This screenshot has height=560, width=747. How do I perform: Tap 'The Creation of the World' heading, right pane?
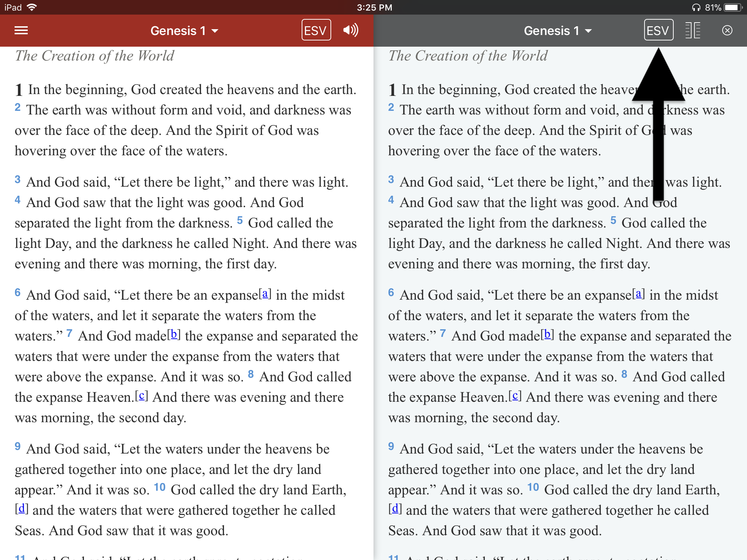coord(468,56)
